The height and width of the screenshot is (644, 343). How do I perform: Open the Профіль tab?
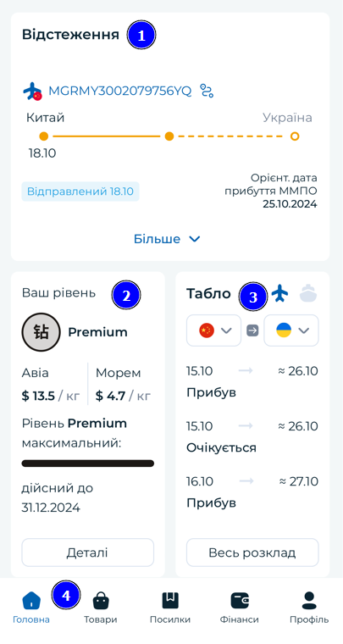[309, 608]
